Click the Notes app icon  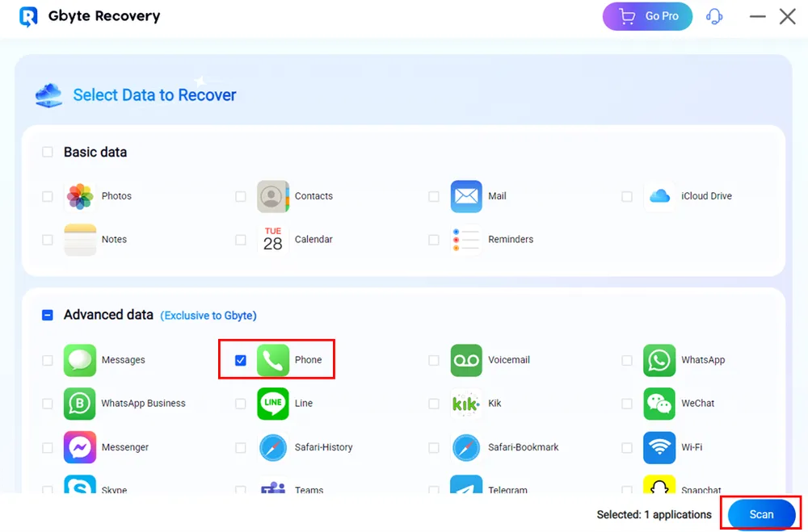click(80, 240)
